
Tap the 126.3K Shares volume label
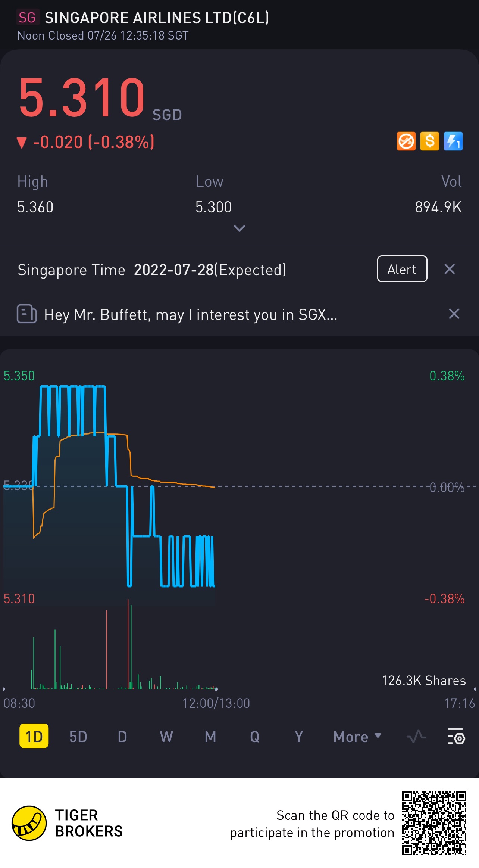(x=424, y=681)
